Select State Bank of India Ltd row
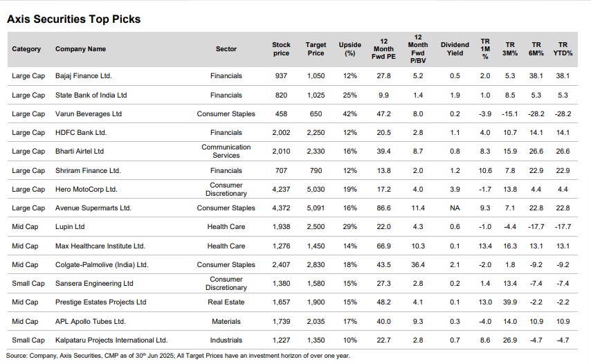Viewport: 591px width, 364px height. click(x=91, y=95)
